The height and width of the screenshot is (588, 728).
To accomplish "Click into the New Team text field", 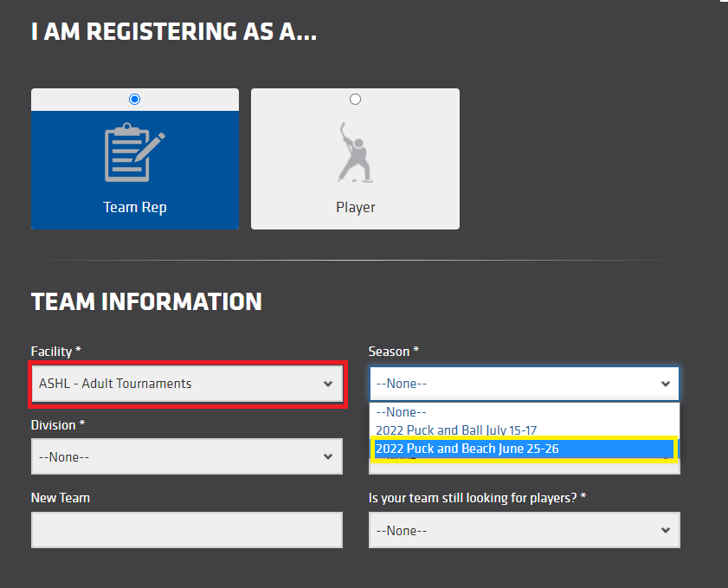I will 186,530.
